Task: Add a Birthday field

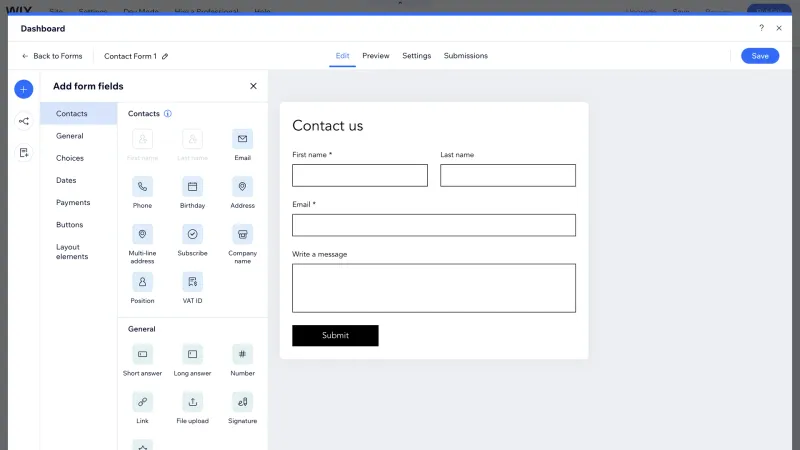Action: point(192,187)
